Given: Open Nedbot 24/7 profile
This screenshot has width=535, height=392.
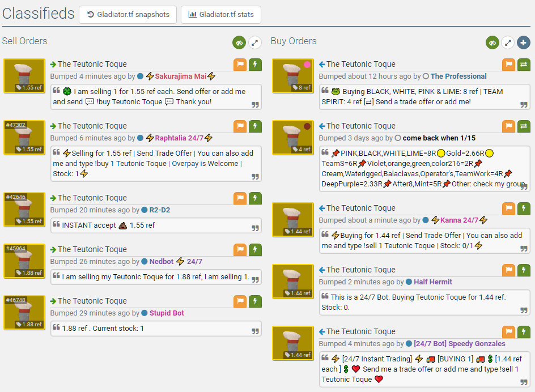Looking at the screenshot, I should 176,262.
